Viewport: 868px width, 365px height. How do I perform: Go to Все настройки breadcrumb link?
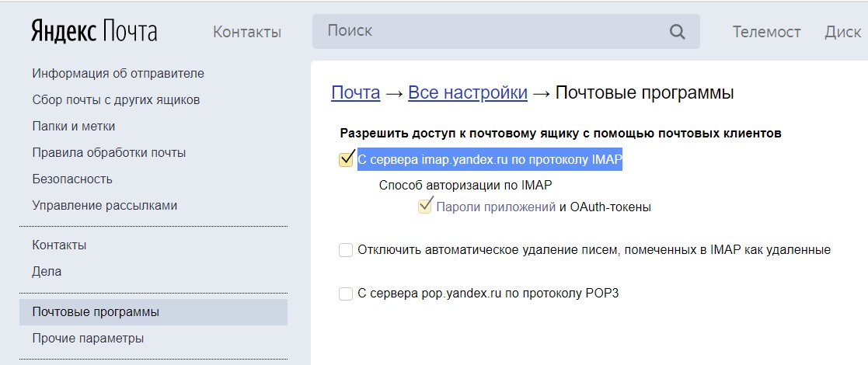point(468,93)
